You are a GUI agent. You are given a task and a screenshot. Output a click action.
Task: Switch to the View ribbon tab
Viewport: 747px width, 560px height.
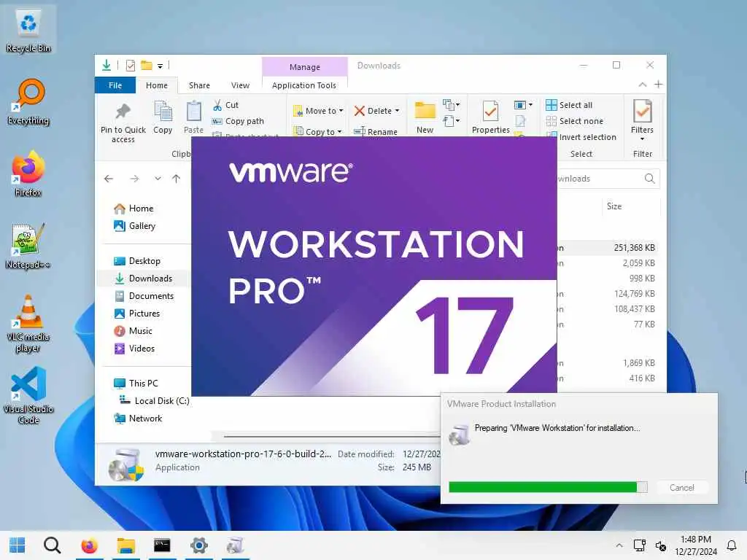click(240, 85)
